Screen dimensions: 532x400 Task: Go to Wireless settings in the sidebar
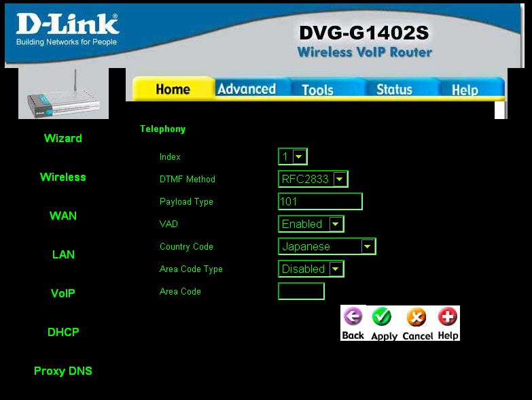click(63, 177)
